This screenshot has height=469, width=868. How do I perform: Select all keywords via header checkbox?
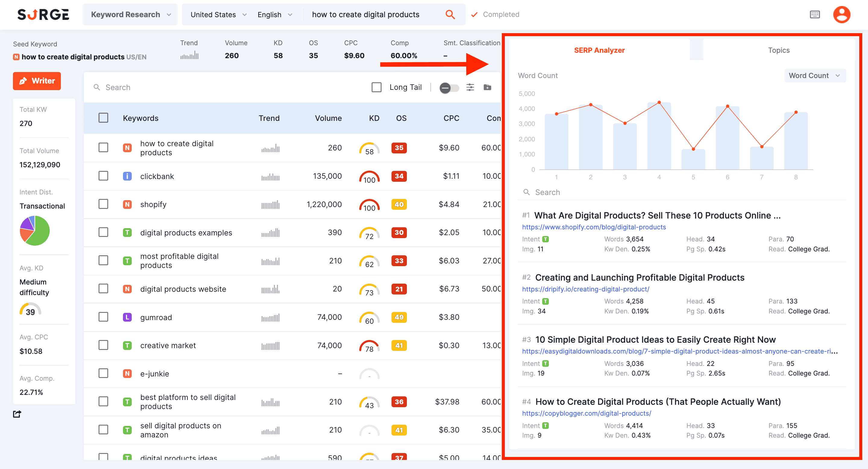click(x=103, y=118)
